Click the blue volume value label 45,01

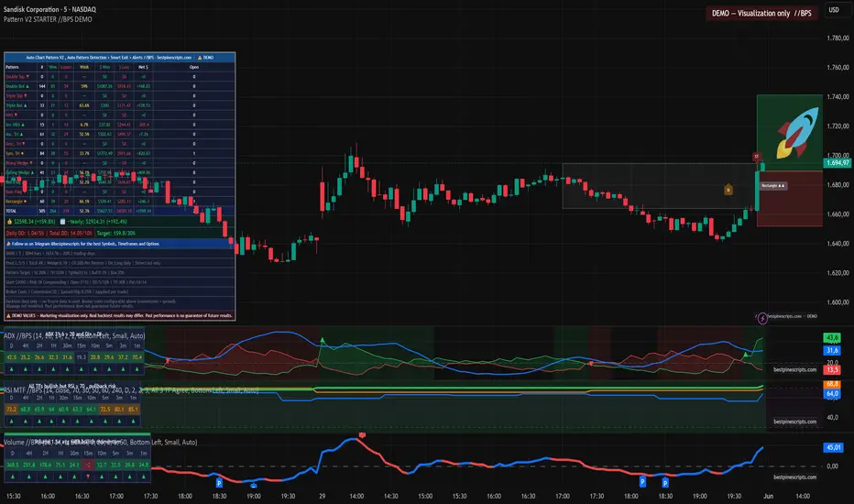coord(833,447)
